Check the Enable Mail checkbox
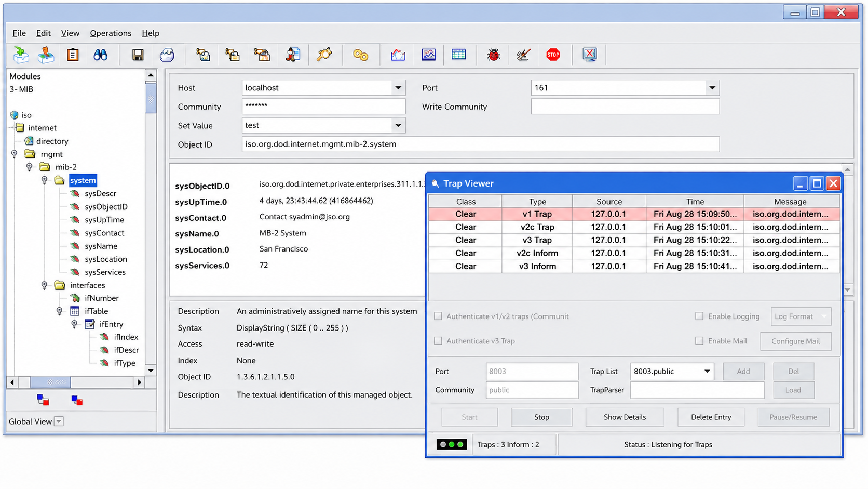Image resolution: width=868 pixels, height=489 pixels. tap(699, 341)
